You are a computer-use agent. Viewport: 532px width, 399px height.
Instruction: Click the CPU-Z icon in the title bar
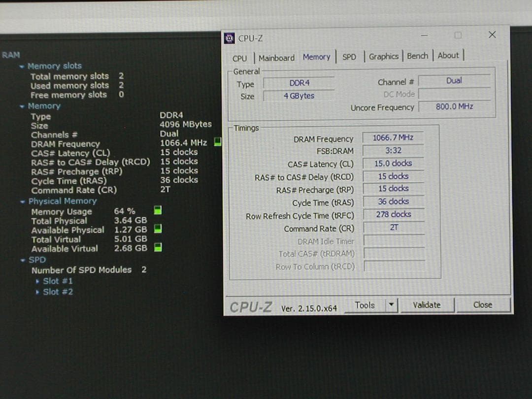pos(229,38)
